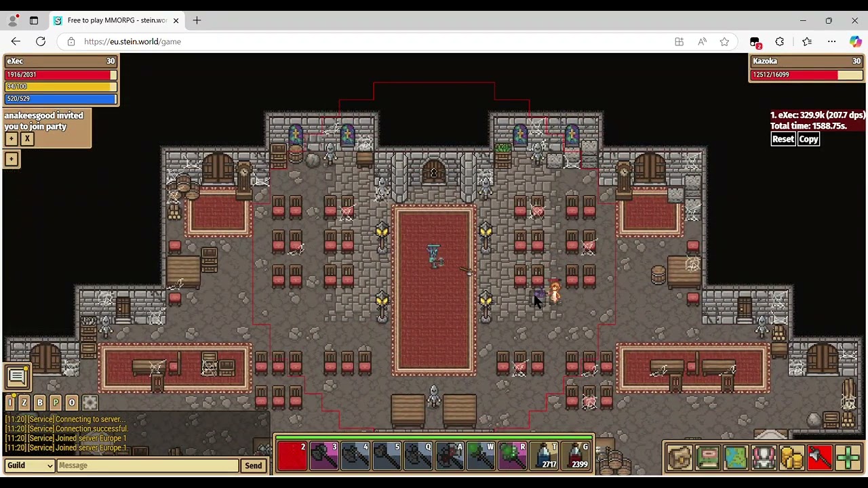Click the red axe combat icon
Image resolution: width=868 pixels, height=488 pixels.
[x=820, y=457]
